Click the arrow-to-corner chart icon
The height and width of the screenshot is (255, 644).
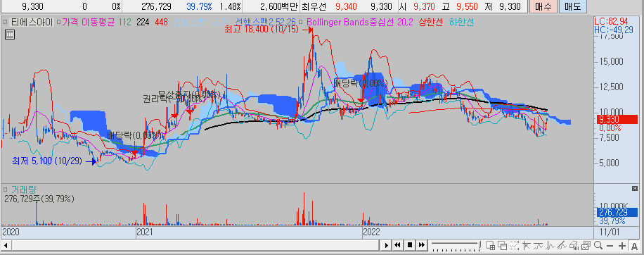(527, 246)
